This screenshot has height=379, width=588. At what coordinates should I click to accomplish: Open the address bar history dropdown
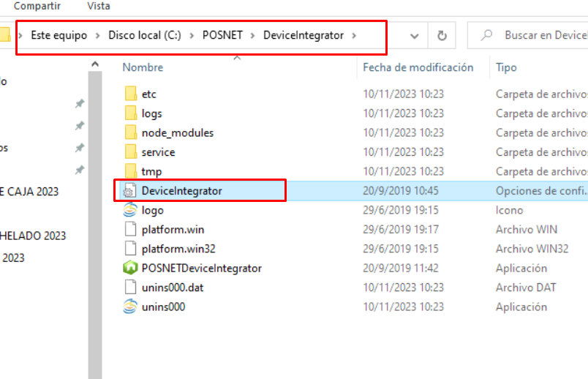[x=414, y=36]
